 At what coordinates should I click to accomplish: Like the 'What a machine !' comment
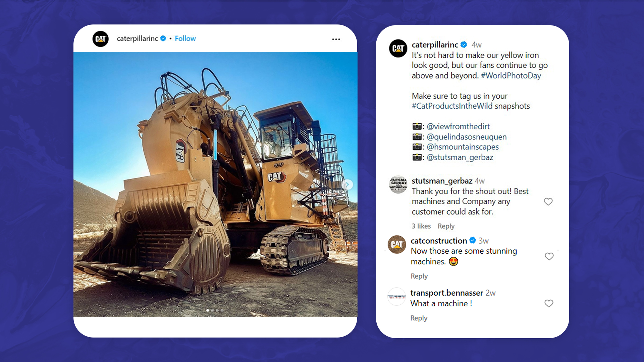point(549,303)
